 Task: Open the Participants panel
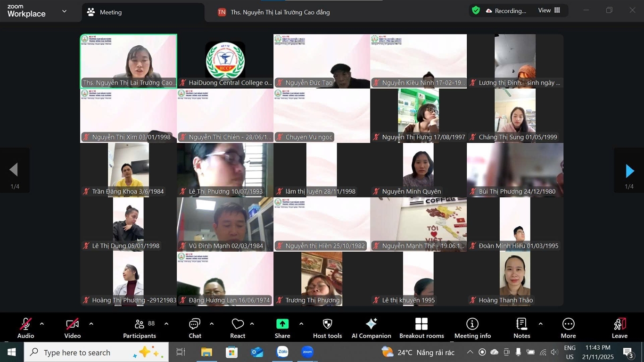tap(139, 328)
